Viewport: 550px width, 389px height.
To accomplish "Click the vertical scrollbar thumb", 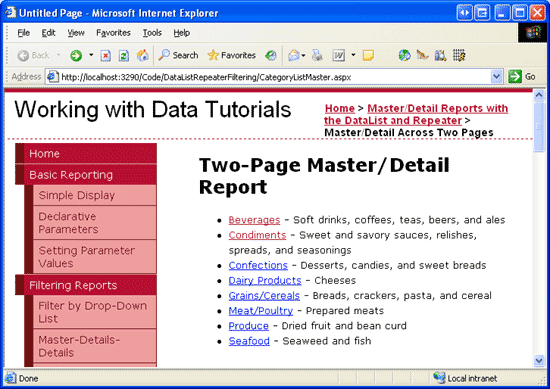I will click(x=539, y=127).
